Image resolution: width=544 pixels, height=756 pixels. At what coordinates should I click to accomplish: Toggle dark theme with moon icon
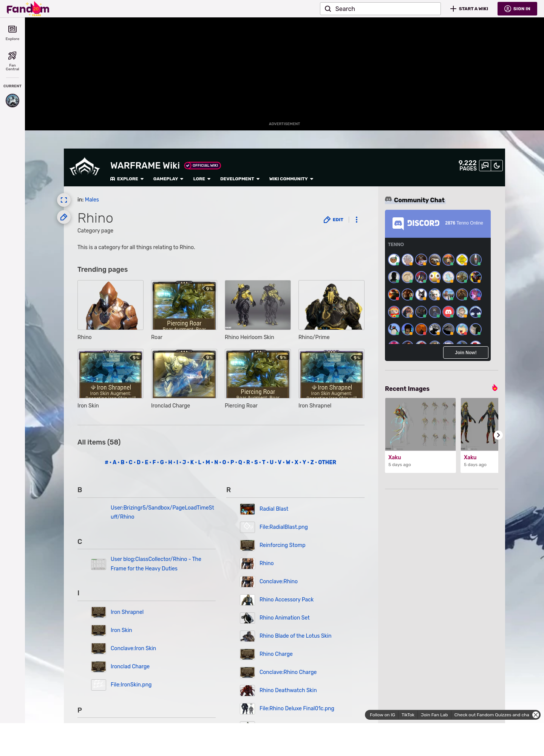(x=497, y=166)
